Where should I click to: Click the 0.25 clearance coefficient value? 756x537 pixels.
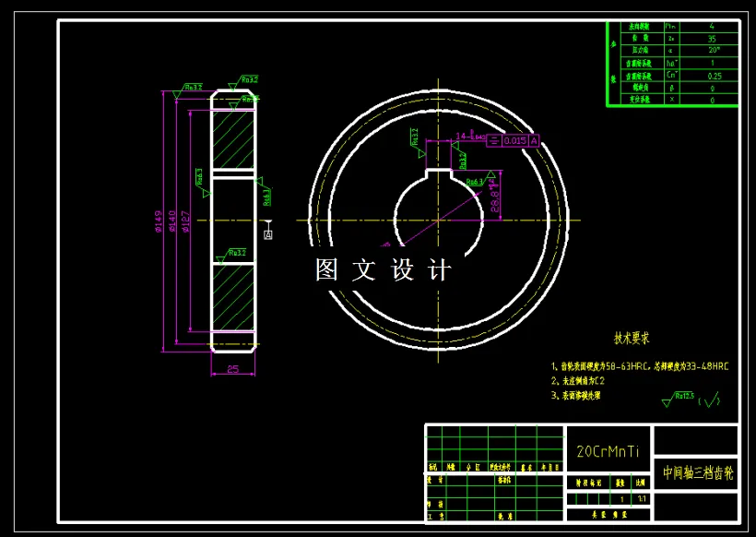click(715, 76)
